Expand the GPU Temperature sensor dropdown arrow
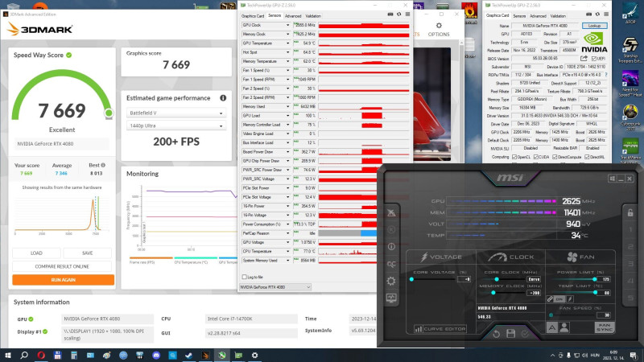The width and height of the screenshot is (644, 362). 287,43
